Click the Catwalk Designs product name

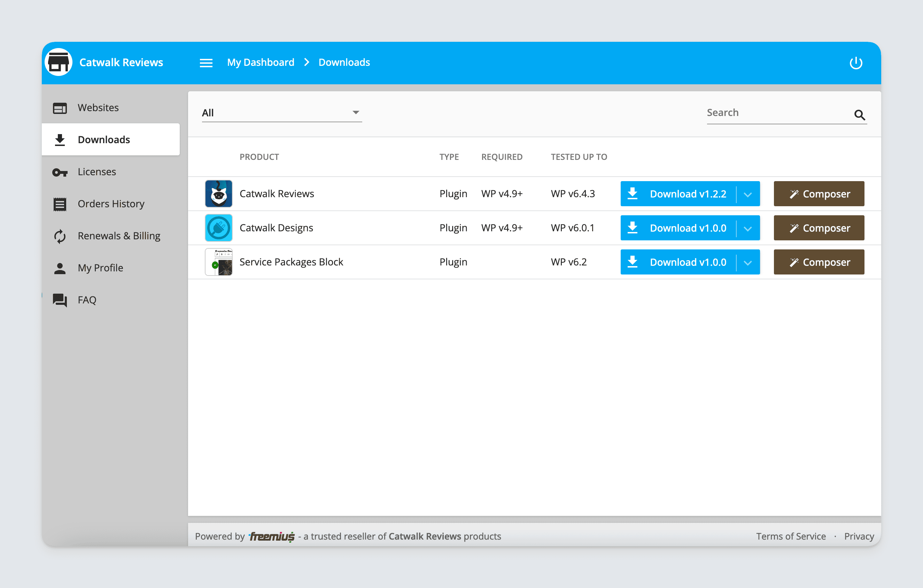[x=276, y=228]
